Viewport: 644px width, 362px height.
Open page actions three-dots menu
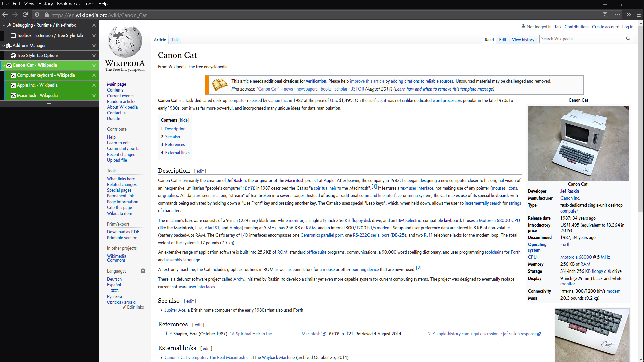click(x=617, y=15)
